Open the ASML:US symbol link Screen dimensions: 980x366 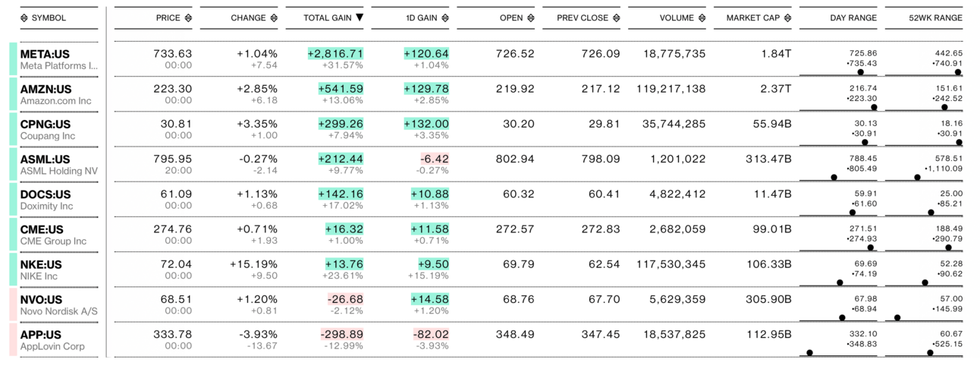45,159
